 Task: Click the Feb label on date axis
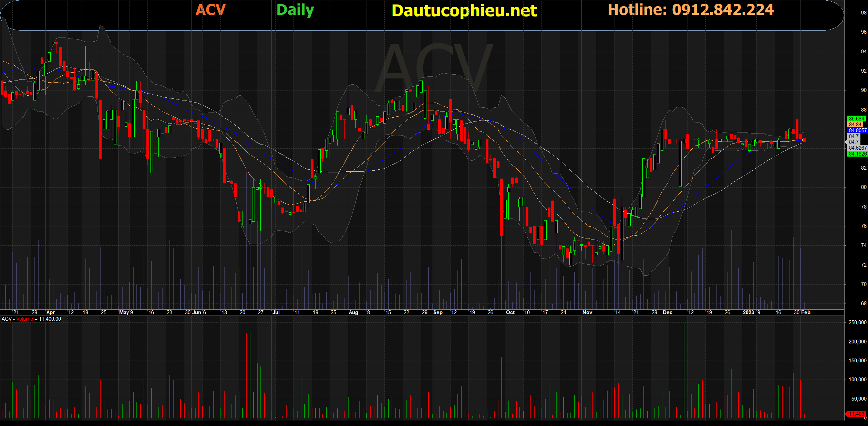(x=806, y=312)
